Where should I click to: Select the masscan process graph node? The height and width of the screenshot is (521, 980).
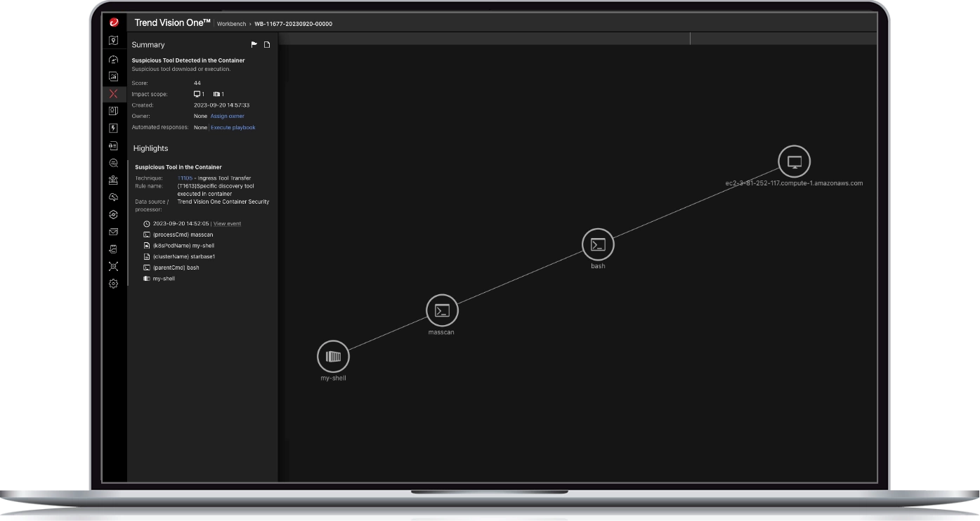click(x=442, y=310)
